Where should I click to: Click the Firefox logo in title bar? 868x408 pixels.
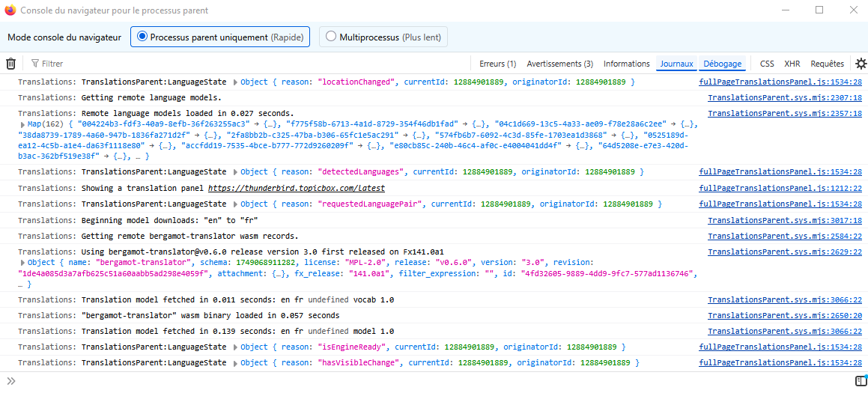point(10,10)
